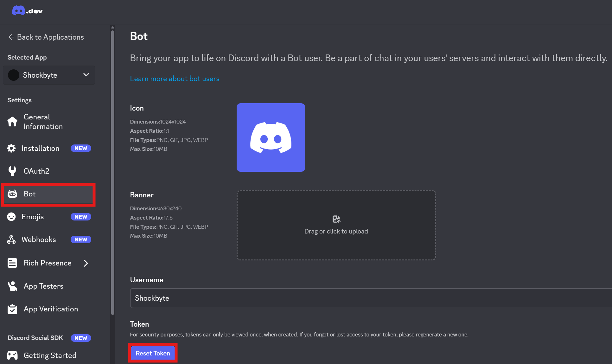Click the App Verification clipboard icon
This screenshot has width=612, height=364.
[12, 309]
